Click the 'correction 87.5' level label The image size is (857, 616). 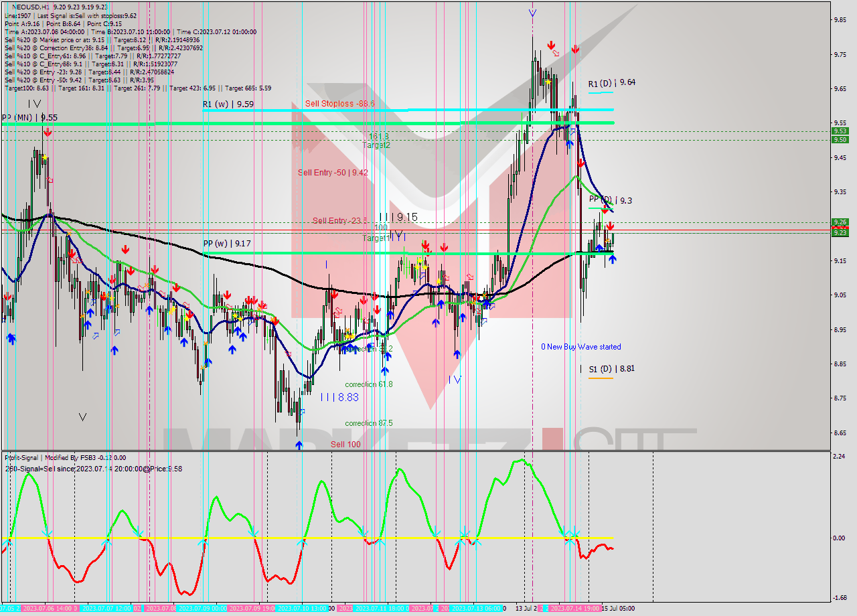(x=369, y=423)
